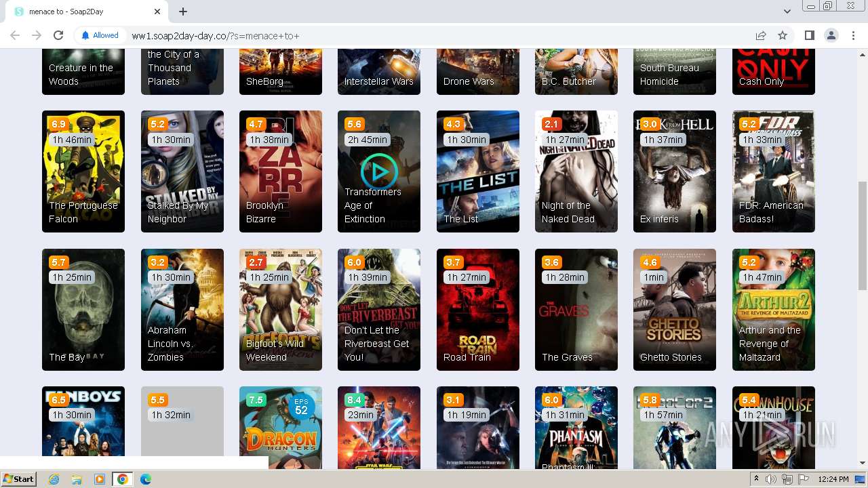The image size is (868, 488).
Task: Open Abraham Lincoln vs. Zombies movie
Action: tap(182, 310)
